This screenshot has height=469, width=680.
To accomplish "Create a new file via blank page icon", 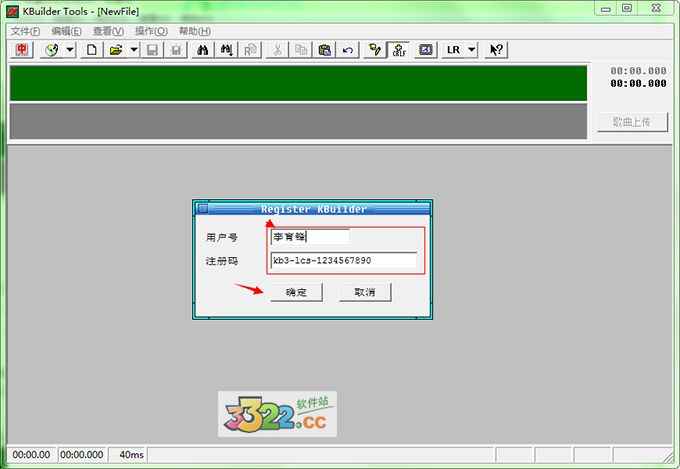I will [92, 50].
